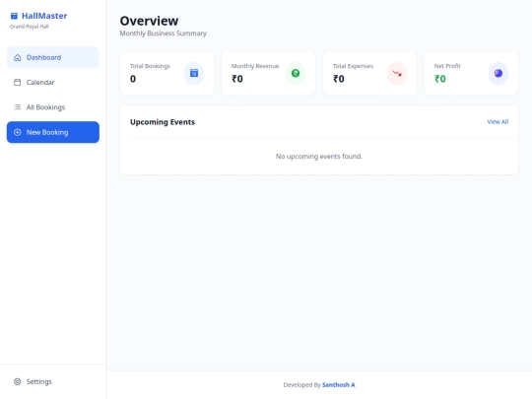Click the Grand Royal Hall subtitle
The height and width of the screenshot is (399, 532).
(30, 27)
